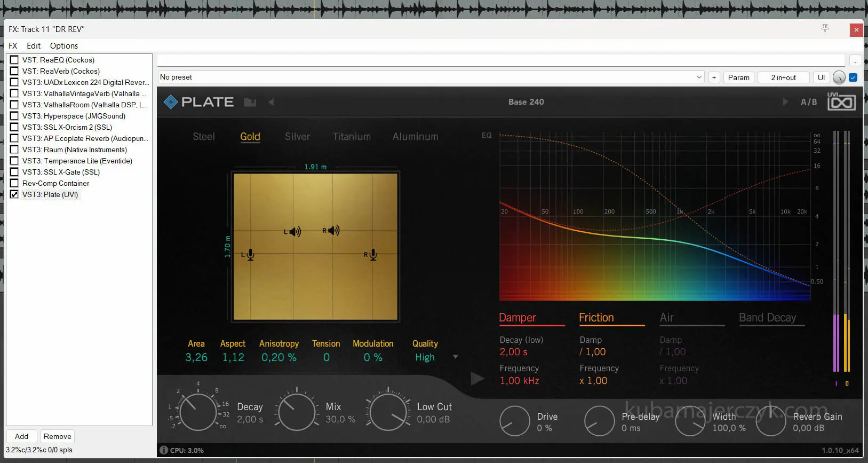Enable the ReaEQ (Cockos) plugin checkbox
Image resolution: width=868 pixels, height=463 pixels.
coord(14,60)
